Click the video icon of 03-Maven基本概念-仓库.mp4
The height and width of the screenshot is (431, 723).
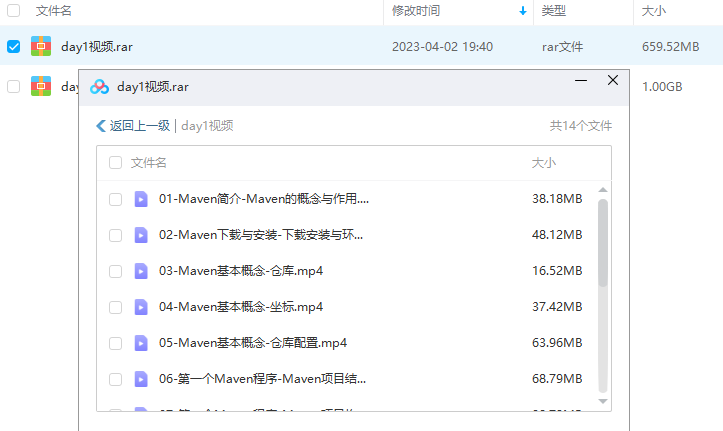coord(141,271)
